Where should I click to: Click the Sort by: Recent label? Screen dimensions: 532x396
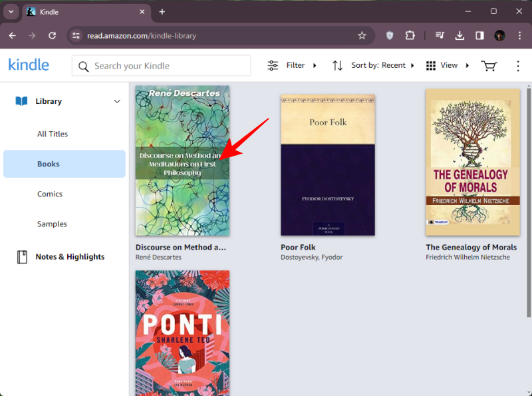(x=378, y=65)
